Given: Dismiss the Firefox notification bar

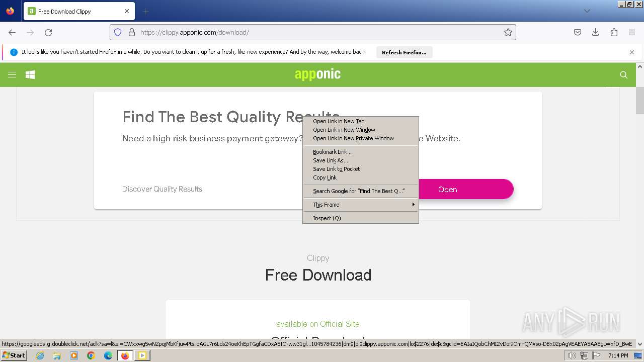Looking at the screenshot, I should [x=632, y=52].
